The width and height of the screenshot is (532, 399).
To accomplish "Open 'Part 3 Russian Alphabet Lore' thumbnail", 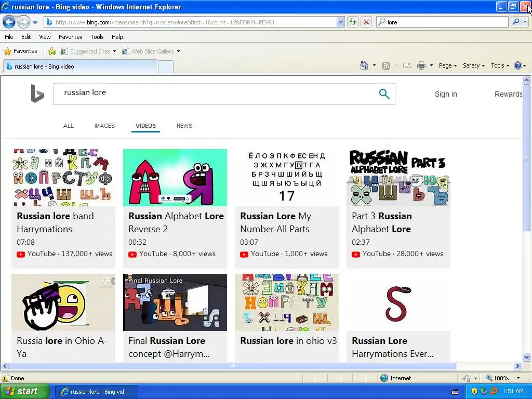I will pyautogui.click(x=398, y=178).
